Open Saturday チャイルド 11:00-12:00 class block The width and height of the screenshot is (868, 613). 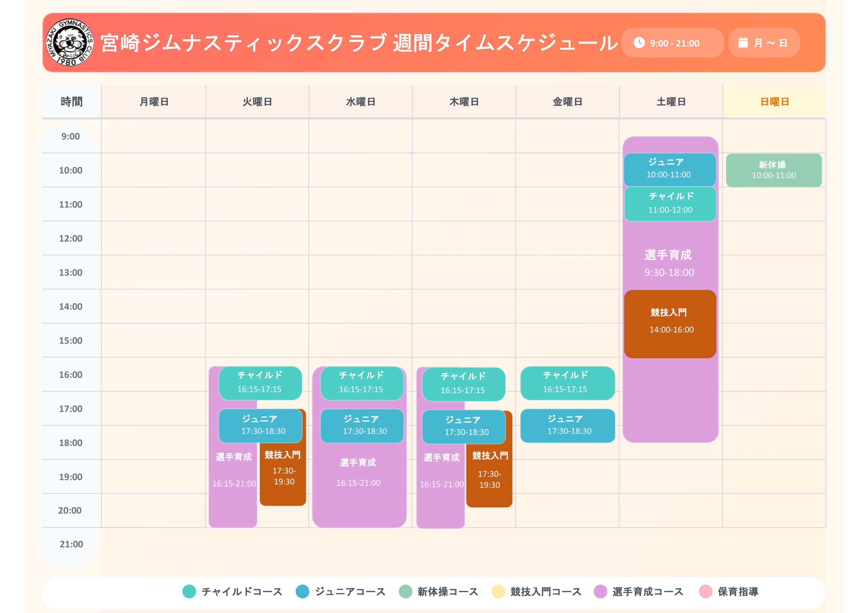[x=670, y=204]
